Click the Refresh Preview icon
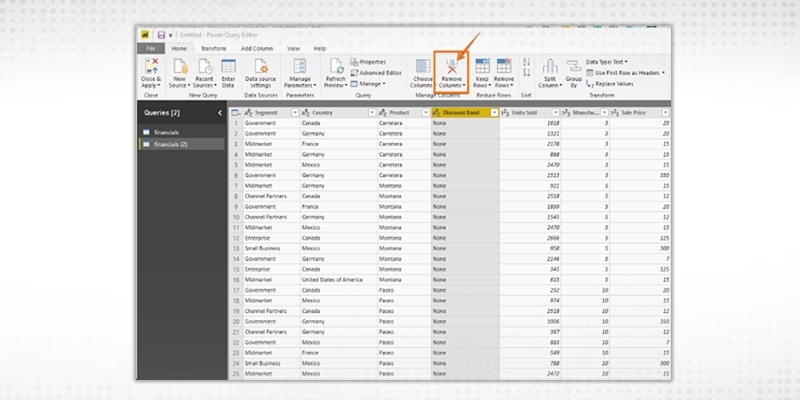 coord(336,66)
